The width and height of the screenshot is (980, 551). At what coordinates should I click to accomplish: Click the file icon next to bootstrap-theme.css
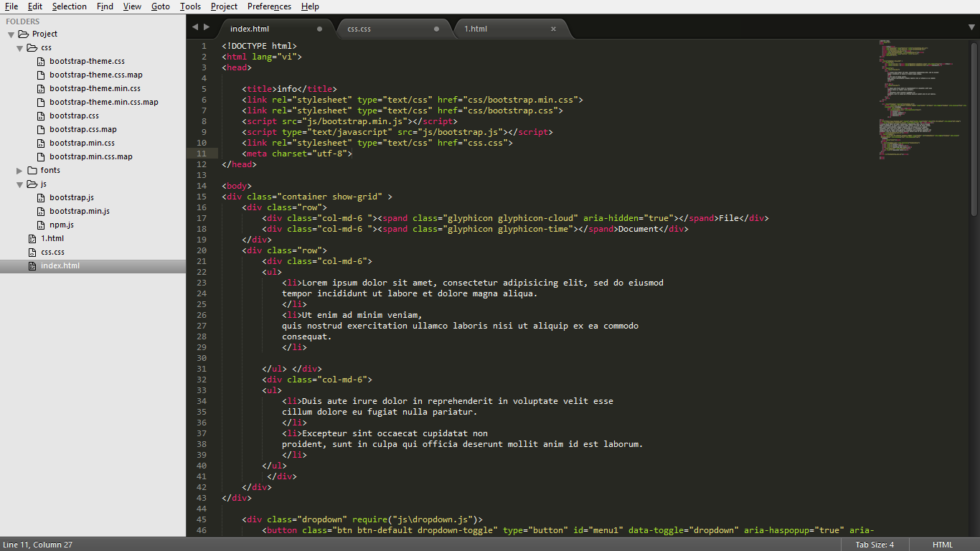click(x=41, y=62)
